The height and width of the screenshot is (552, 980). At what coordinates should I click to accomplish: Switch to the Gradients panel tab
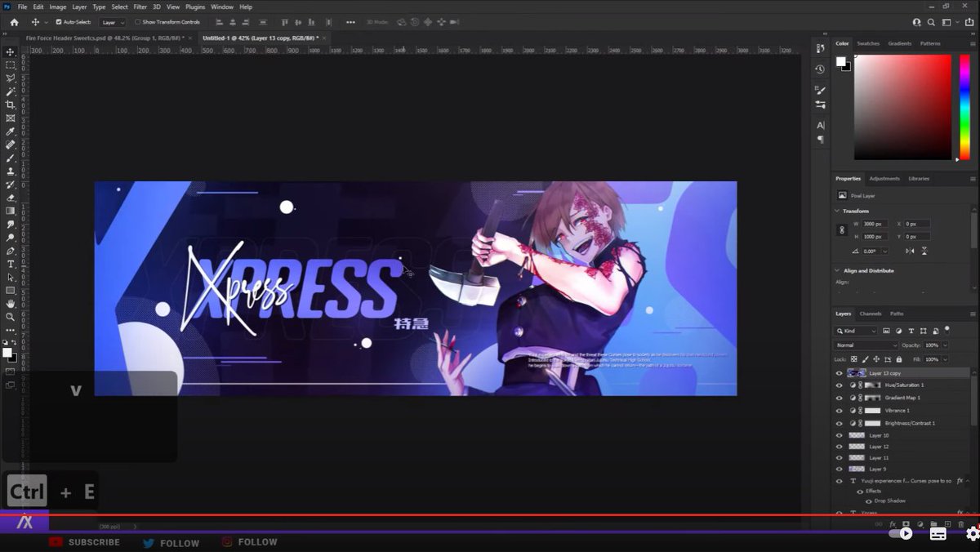pos(899,43)
